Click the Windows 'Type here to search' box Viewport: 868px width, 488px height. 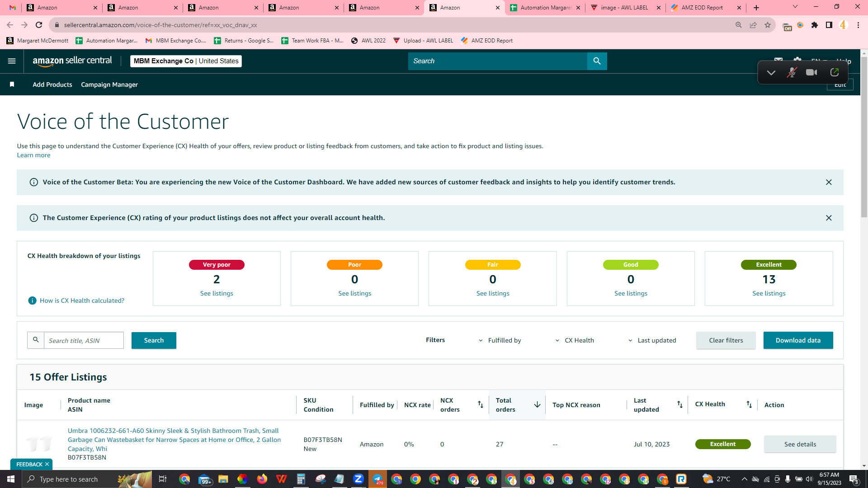click(x=87, y=479)
